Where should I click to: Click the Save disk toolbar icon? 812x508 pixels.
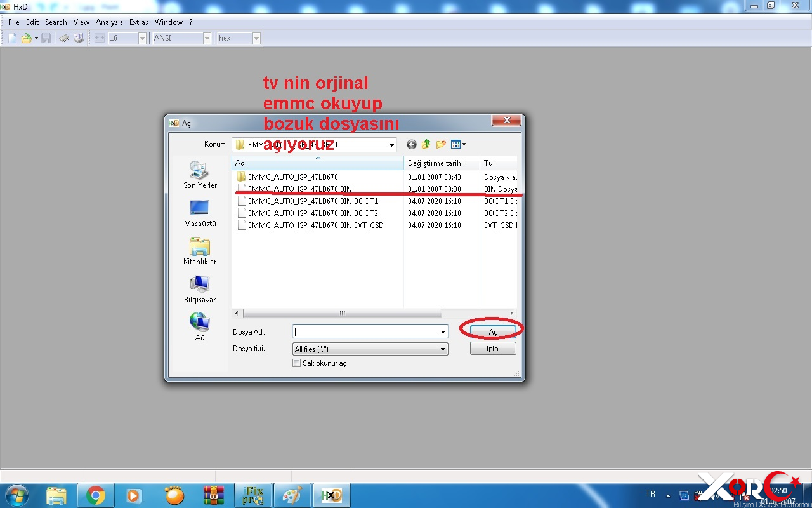click(46, 38)
